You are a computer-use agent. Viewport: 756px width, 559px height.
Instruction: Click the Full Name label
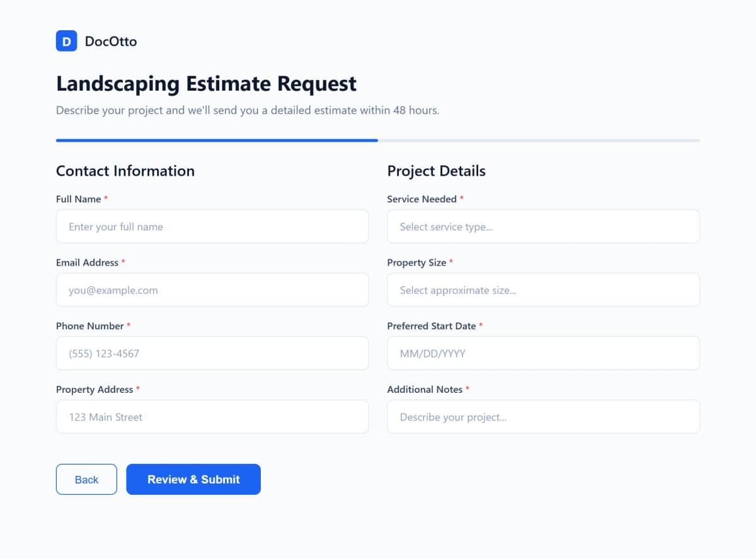[77, 199]
